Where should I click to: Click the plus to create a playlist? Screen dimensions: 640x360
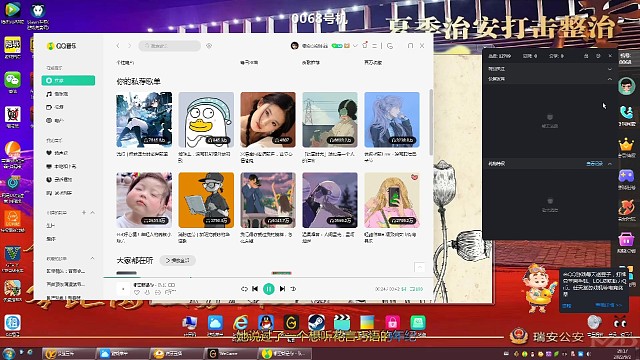(x=84, y=212)
